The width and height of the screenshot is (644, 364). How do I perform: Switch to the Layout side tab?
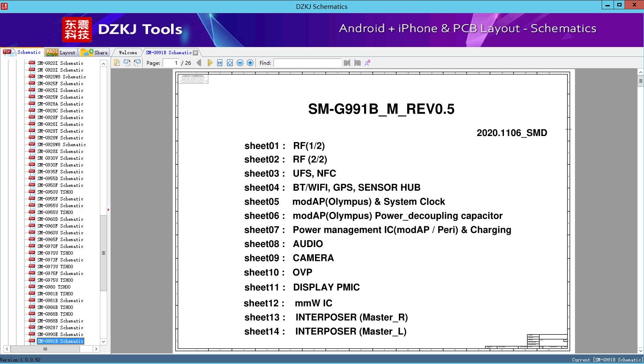click(x=61, y=53)
